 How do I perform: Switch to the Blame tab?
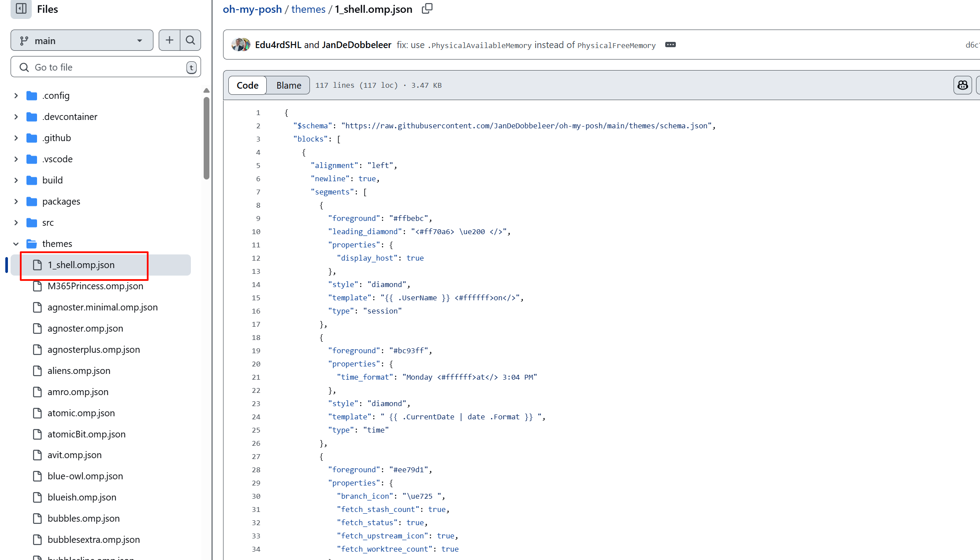[289, 85]
